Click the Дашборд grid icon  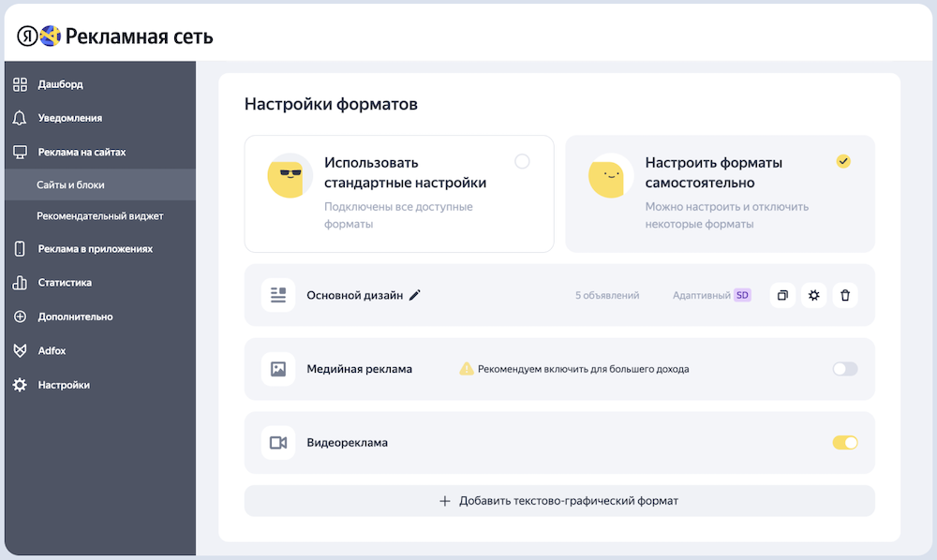pos(20,84)
